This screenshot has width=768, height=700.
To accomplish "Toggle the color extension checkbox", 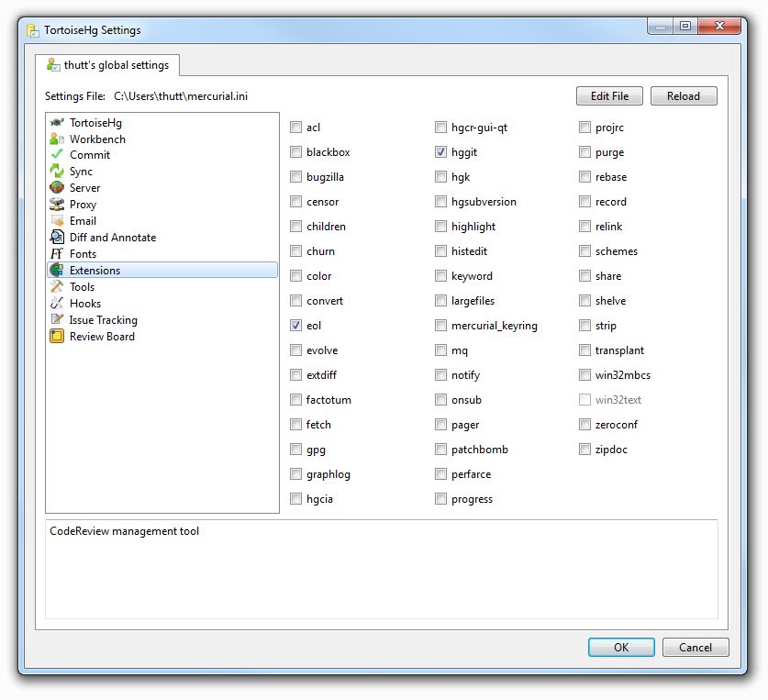I will tap(295, 276).
